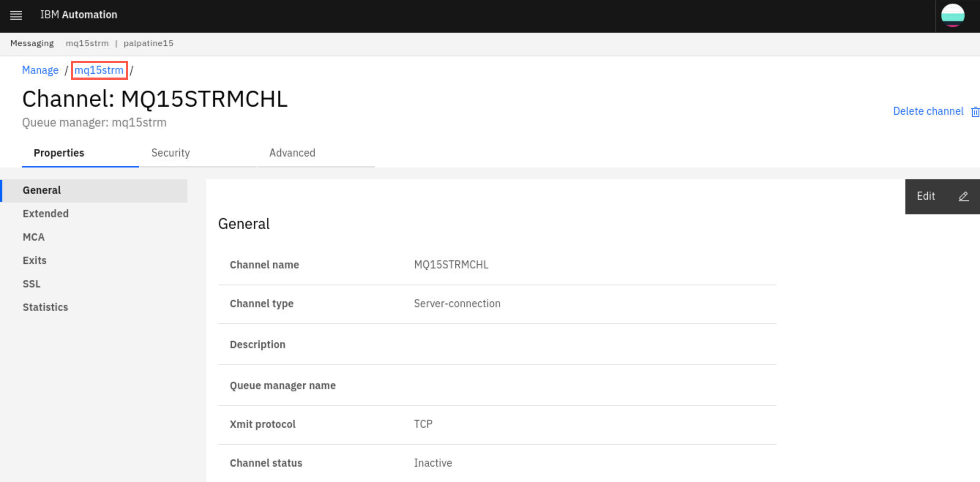
Task: Click the Delete channel link
Action: coord(928,111)
